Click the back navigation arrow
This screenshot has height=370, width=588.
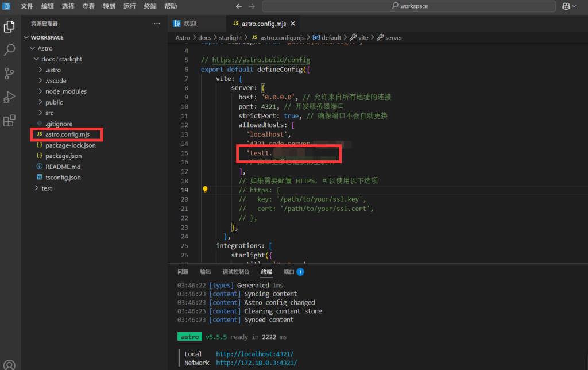coord(239,7)
